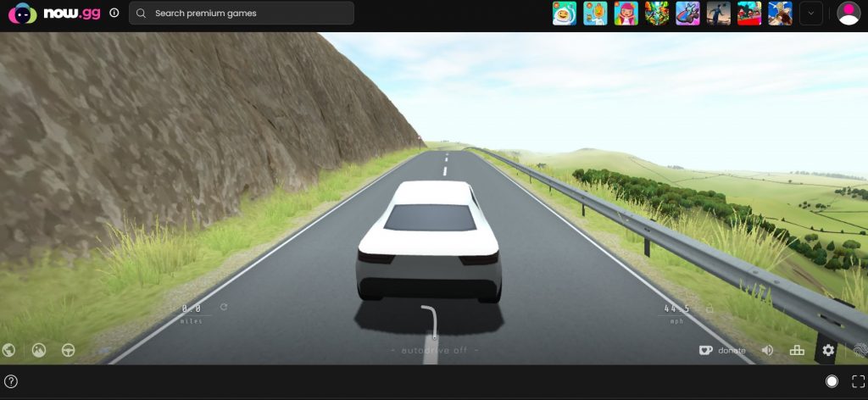Open the user profile avatar menu
The width and height of the screenshot is (868, 400).
[x=848, y=13]
